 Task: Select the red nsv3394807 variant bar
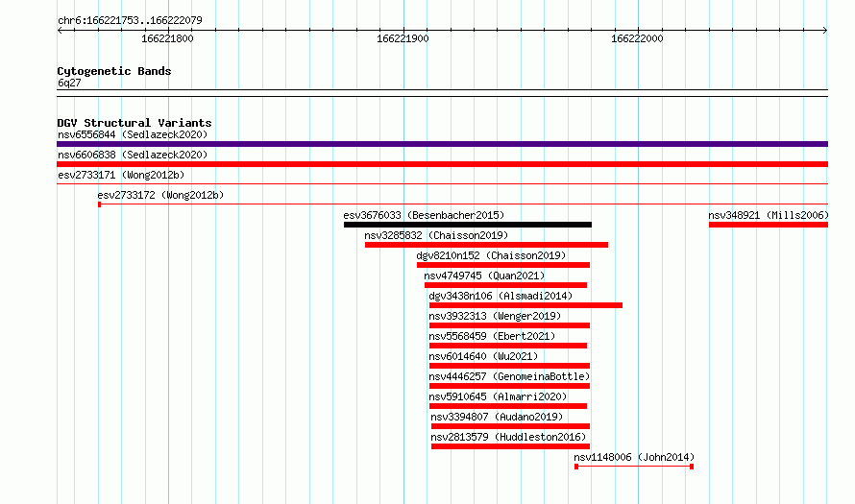tap(510, 426)
